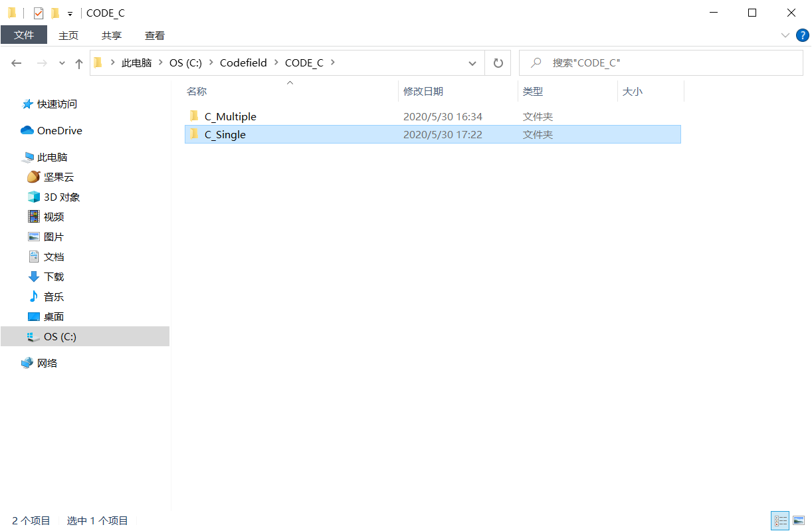Screen dimensions: 812x531
Task: Refresh the folder with the refresh icon
Action: (x=498, y=62)
